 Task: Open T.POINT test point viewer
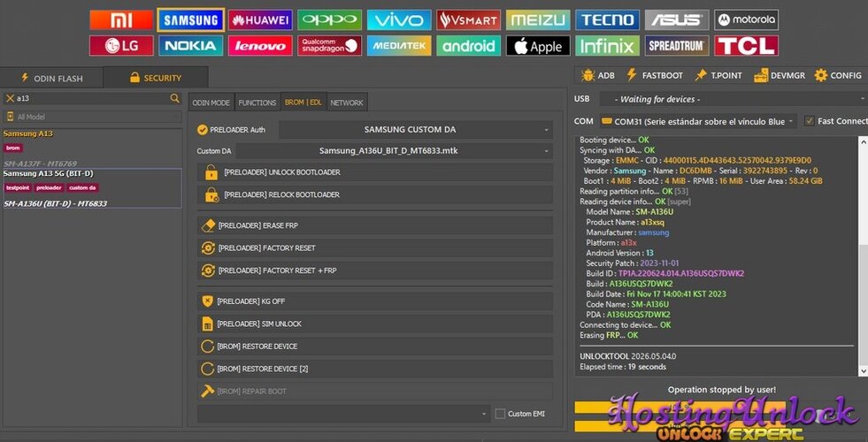click(718, 75)
